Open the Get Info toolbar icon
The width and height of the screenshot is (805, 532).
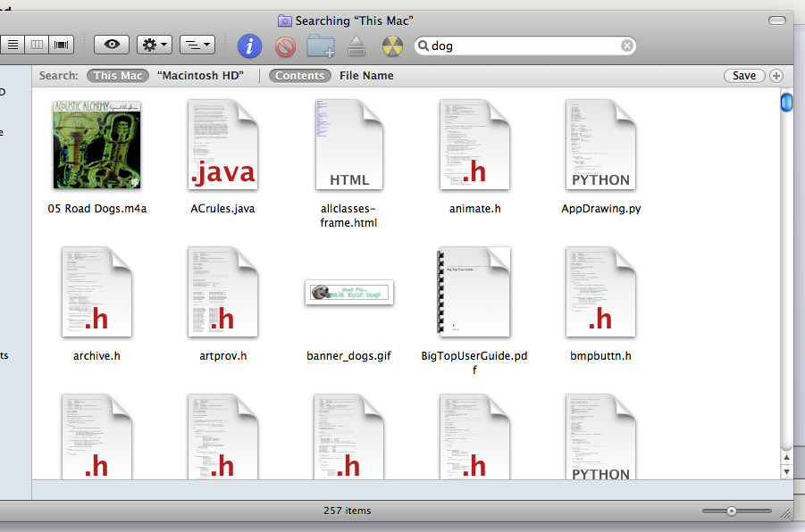[250, 46]
